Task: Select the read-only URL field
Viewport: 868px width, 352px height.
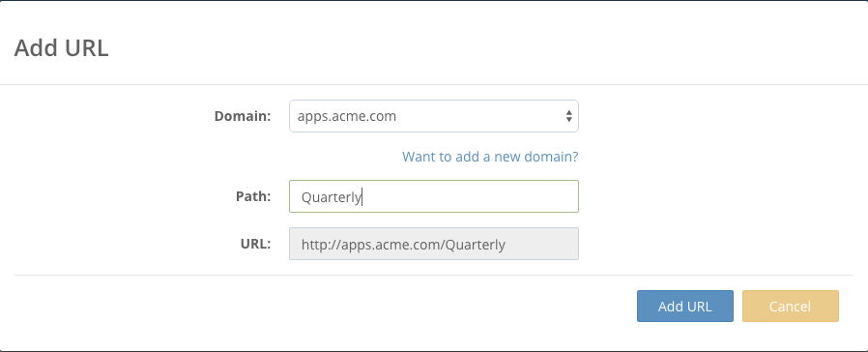Action: pyautogui.click(x=433, y=244)
